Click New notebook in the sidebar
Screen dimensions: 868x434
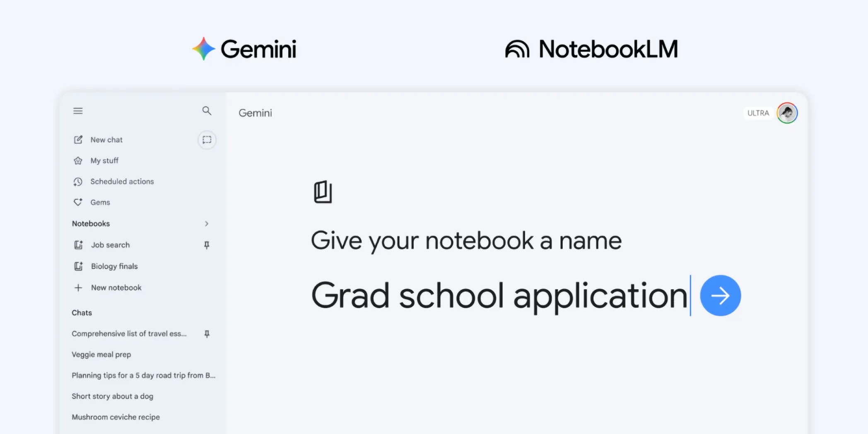tap(116, 287)
